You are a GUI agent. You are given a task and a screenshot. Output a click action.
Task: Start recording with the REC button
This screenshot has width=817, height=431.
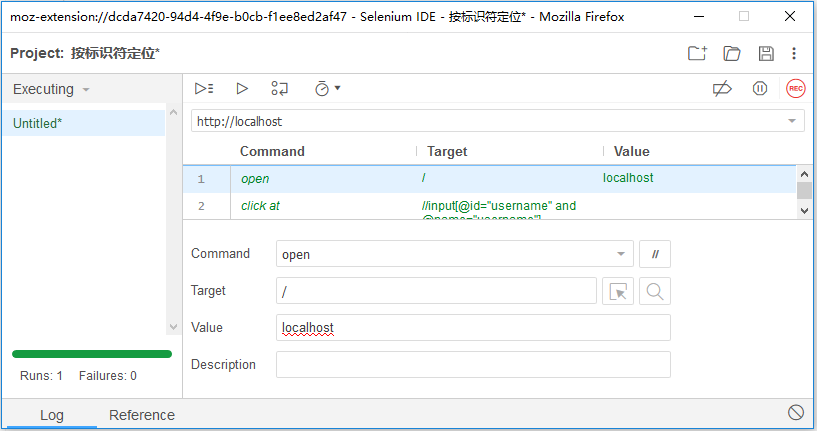pyautogui.click(x=796, y=89)
